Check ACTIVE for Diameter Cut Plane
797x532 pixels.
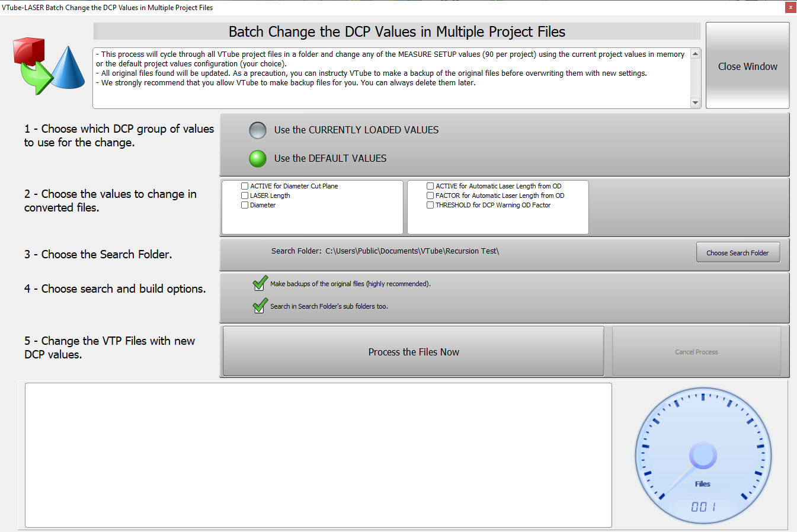[245, 186]
